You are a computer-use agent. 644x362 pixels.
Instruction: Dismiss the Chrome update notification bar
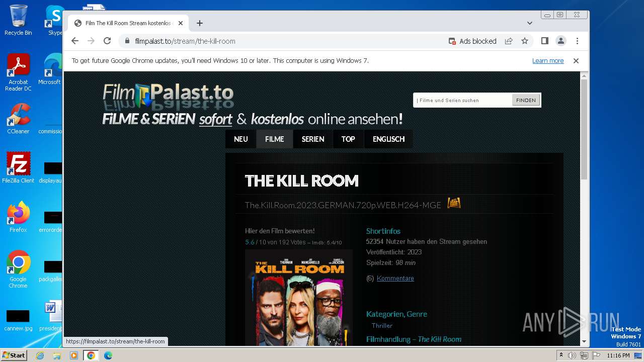(x=576, y=61)
